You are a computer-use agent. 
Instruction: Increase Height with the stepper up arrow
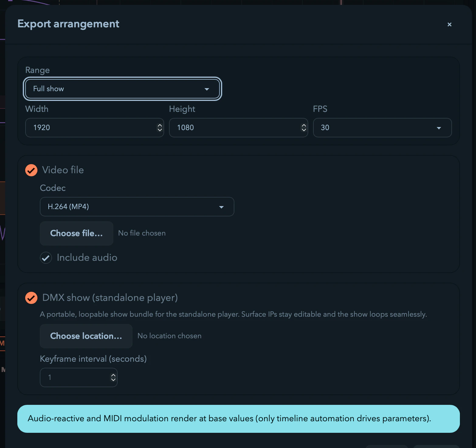(304, 125)
